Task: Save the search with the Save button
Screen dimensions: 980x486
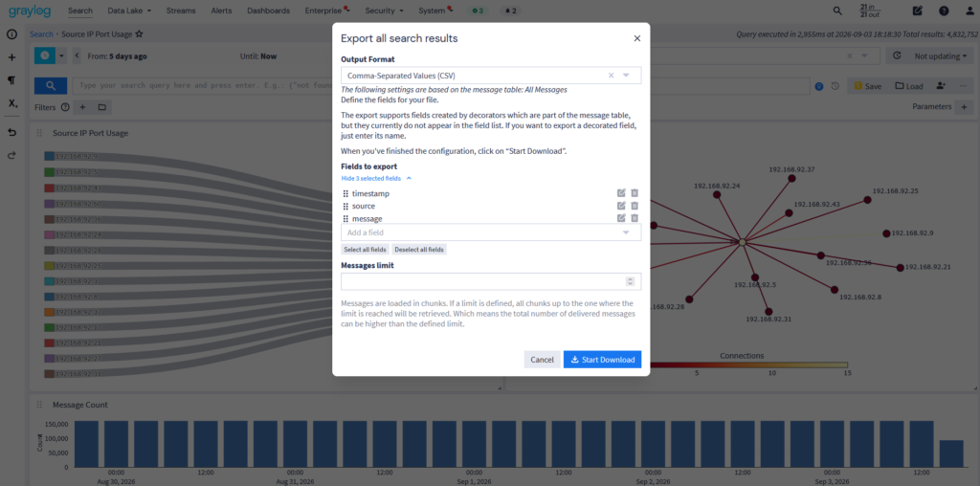Action: tap(867, 85)
